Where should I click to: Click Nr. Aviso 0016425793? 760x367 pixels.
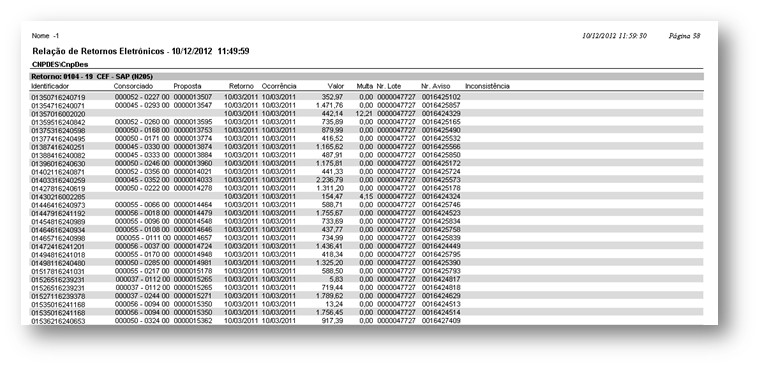pyautogui.click(x=441, y=271)
